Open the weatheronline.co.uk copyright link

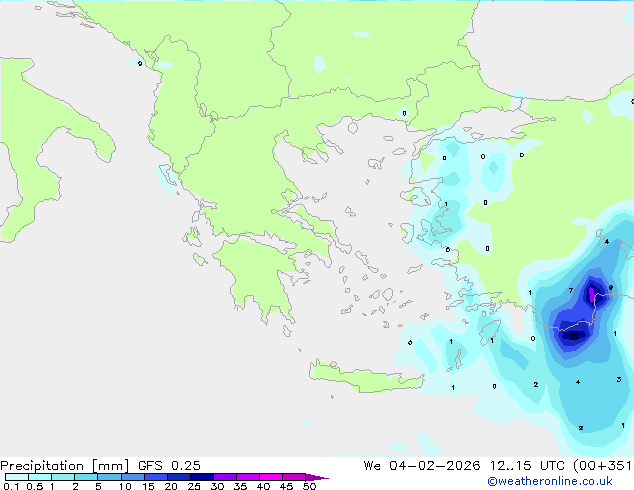click(x=549, y=481)
